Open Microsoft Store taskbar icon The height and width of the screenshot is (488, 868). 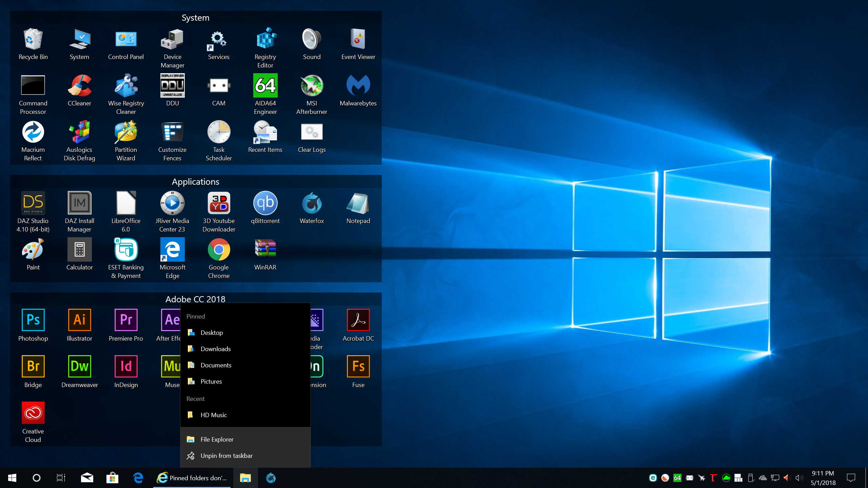[112, 478]
